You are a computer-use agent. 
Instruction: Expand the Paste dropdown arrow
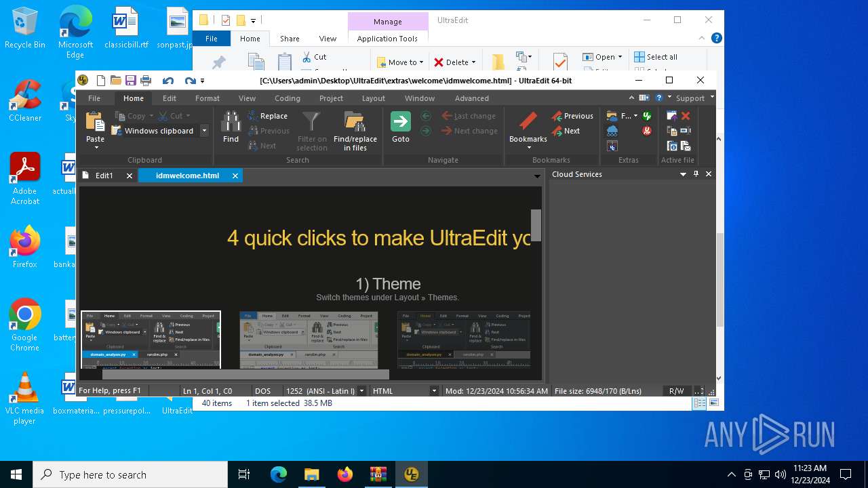point(96,148)
